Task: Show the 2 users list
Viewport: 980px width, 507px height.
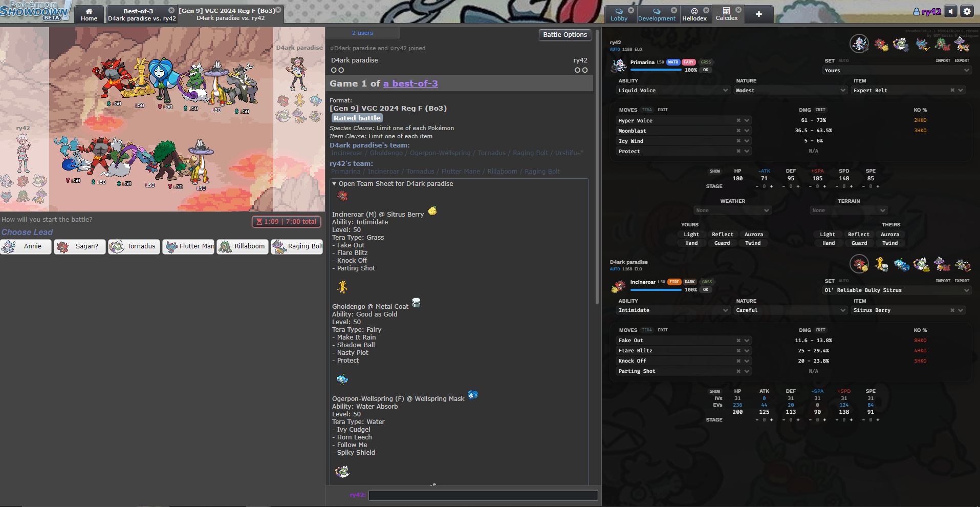Action: click(362, 33)
